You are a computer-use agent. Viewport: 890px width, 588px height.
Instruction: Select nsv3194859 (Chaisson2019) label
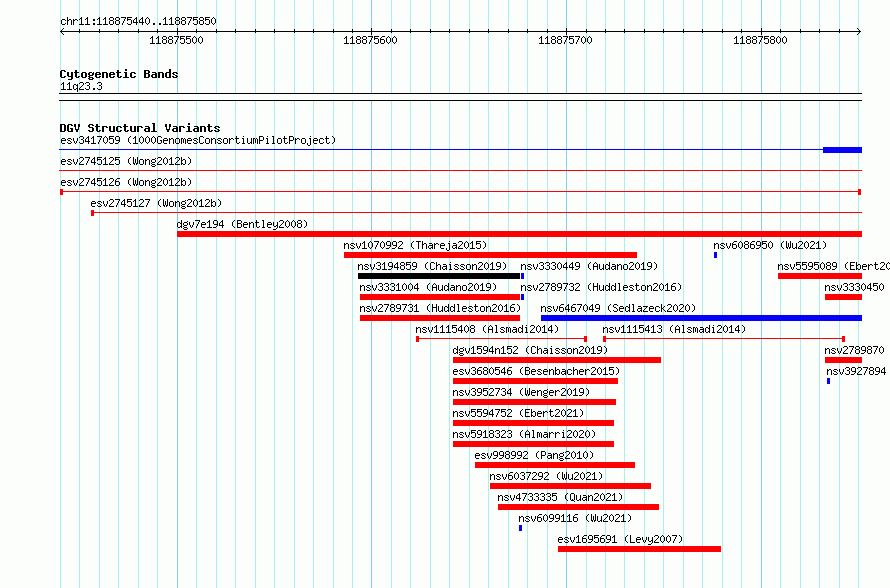(432, 266)
